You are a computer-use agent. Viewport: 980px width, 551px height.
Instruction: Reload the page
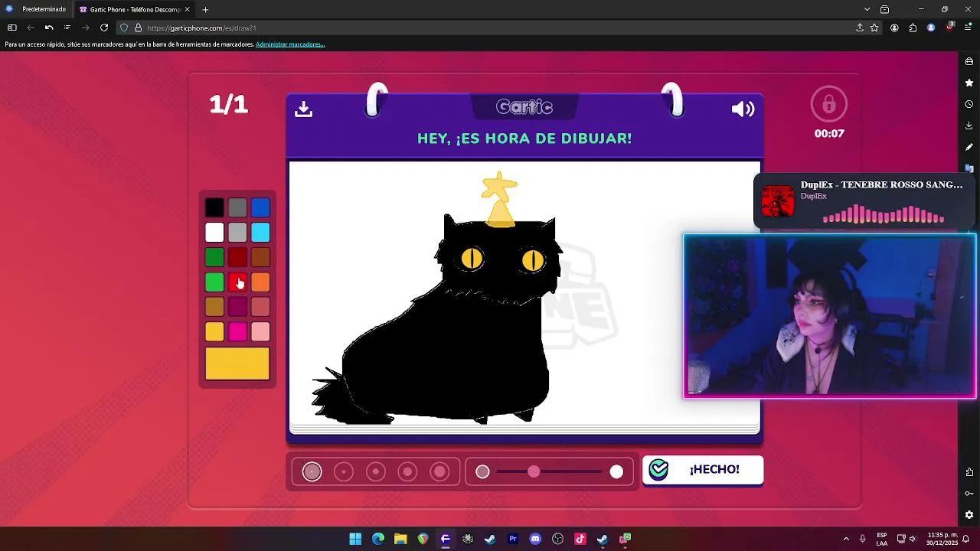[104, 28]
